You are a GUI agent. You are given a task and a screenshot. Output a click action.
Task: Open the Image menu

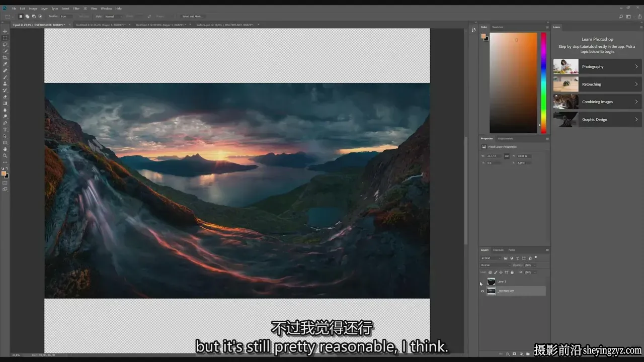click(x=33, y=9)
